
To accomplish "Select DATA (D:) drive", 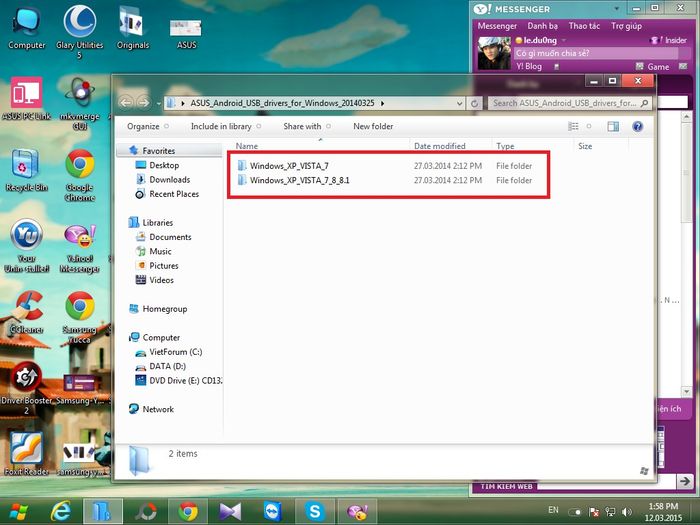I will (161, 366).
